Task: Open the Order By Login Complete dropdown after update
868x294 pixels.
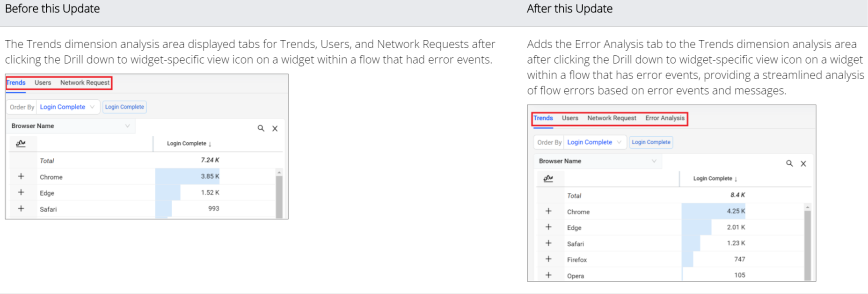Action: click(x=594, y=142)
